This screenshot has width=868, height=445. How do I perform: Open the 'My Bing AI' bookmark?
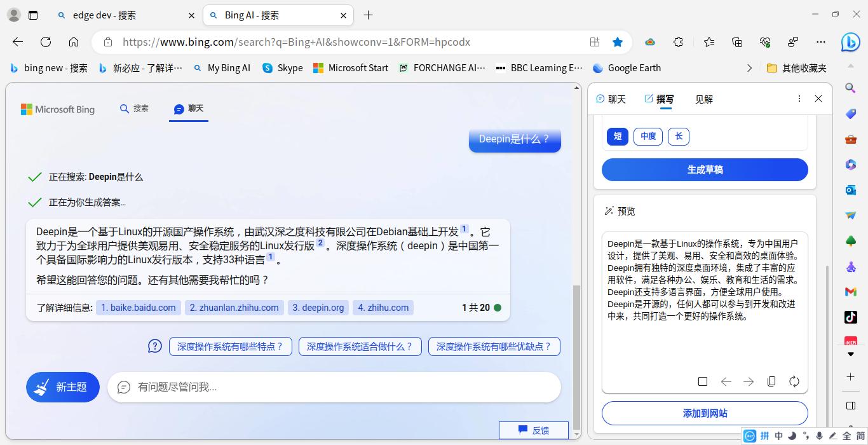[x=222, y=68]
